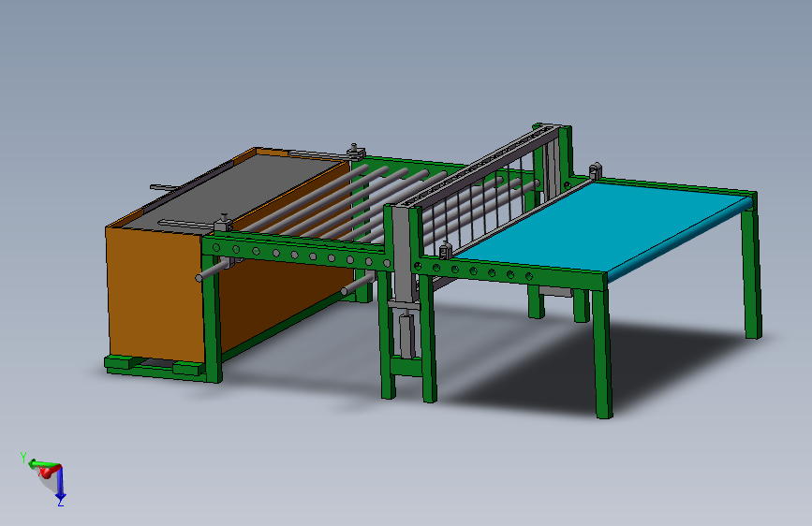
Task: Select the grey pneumatic cylinder between middle legs
Action: [406, 335]
